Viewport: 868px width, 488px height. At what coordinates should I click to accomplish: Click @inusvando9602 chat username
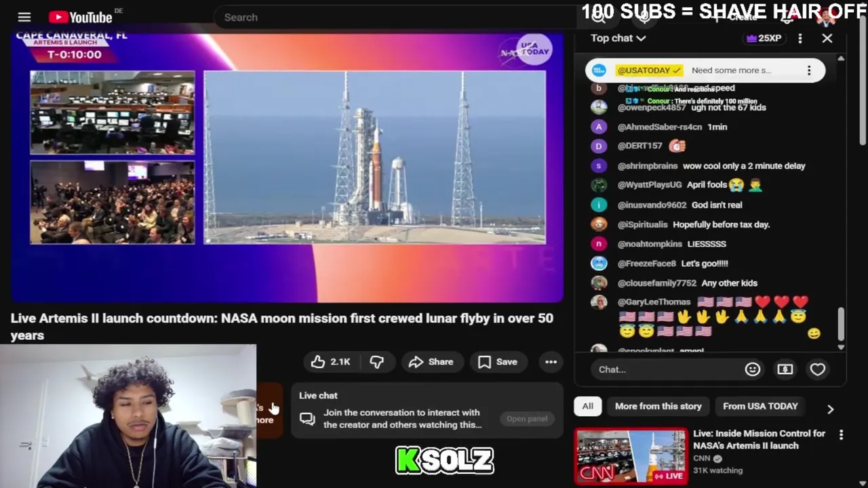[652, 205]
